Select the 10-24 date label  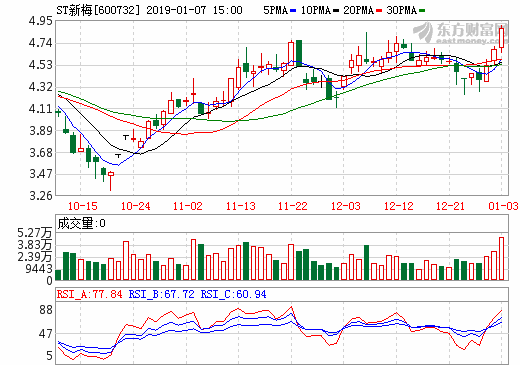coord(135,206)
